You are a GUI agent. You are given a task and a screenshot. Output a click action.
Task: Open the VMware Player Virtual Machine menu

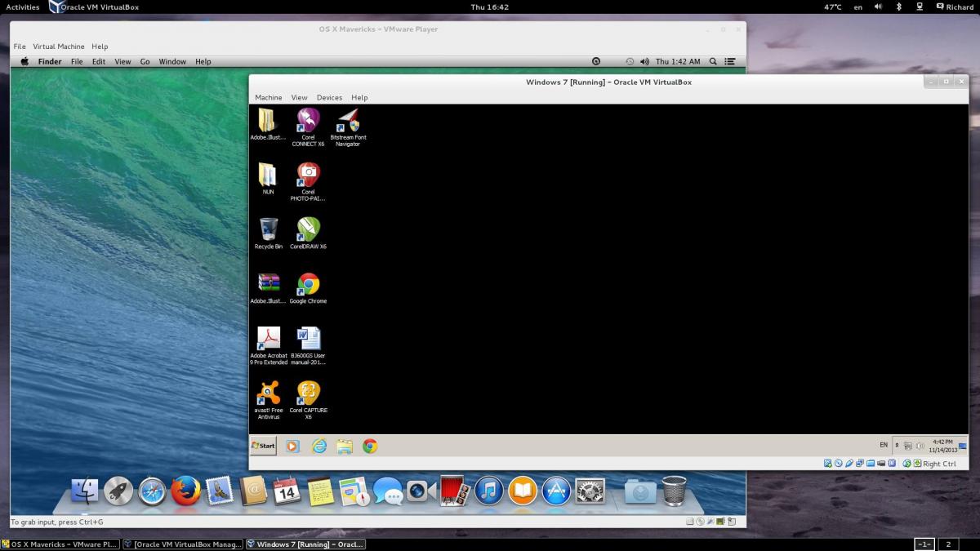coord(58,47)
